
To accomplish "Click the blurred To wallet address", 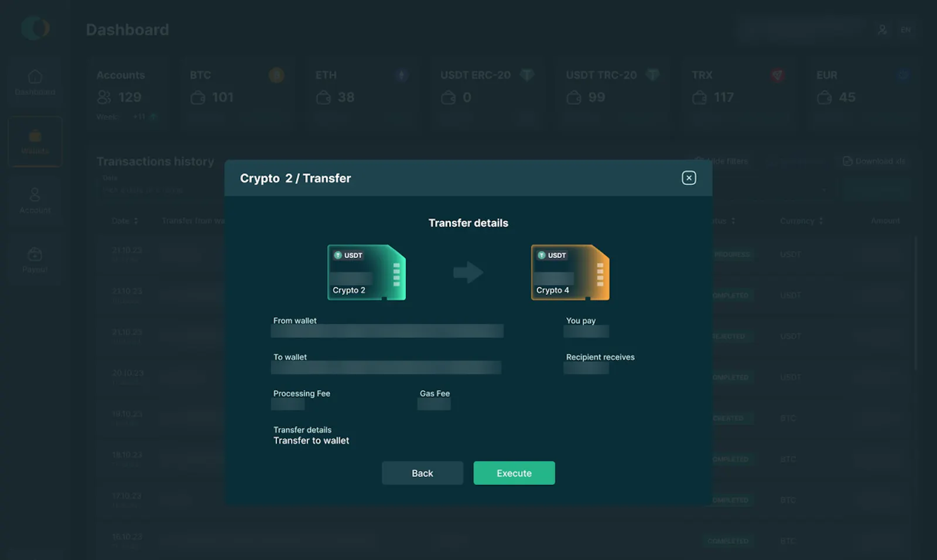I will tap(386, 367).
